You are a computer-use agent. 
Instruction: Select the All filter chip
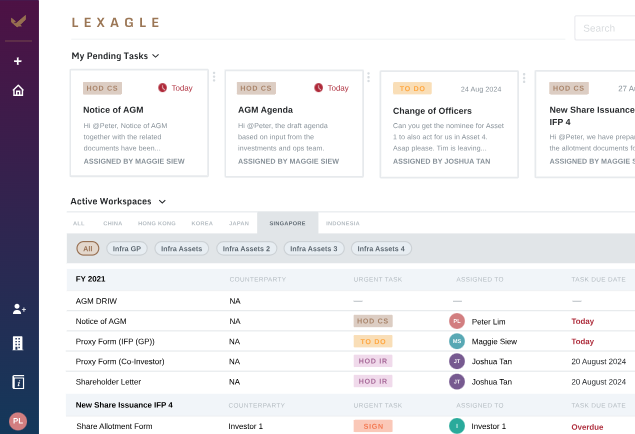tap(88, 249)
